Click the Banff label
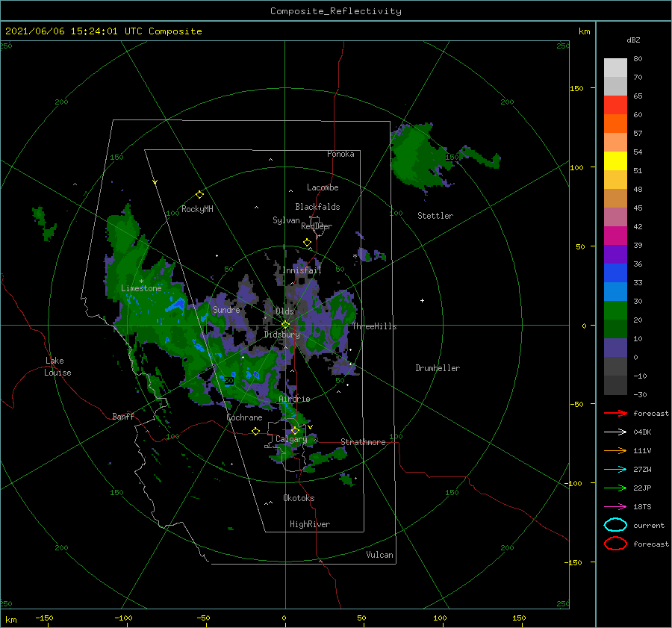This screenshot has height=628, width=672. click(123, 416)
